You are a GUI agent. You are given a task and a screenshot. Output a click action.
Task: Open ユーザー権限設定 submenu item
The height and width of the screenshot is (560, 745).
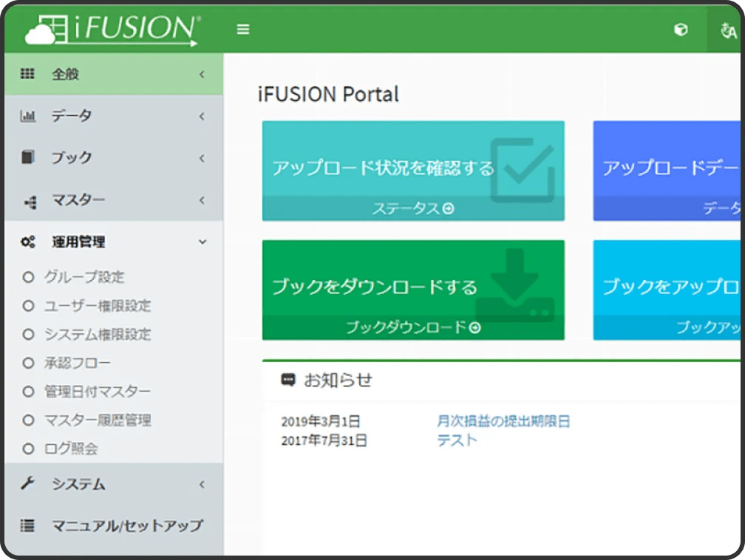coord(98,306)
